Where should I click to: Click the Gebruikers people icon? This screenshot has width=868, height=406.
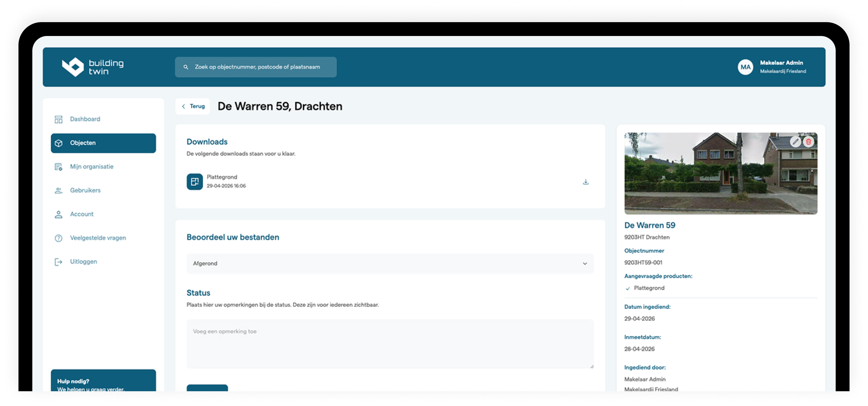58,191
